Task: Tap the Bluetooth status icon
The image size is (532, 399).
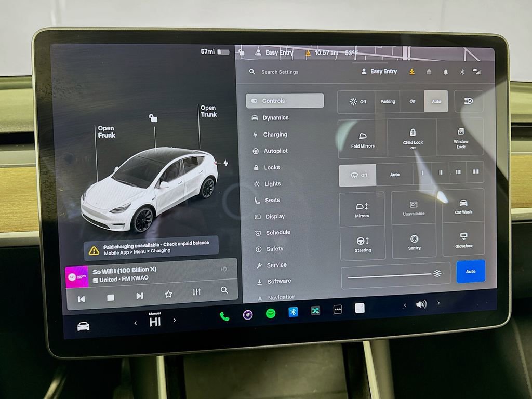Action: 461,72
